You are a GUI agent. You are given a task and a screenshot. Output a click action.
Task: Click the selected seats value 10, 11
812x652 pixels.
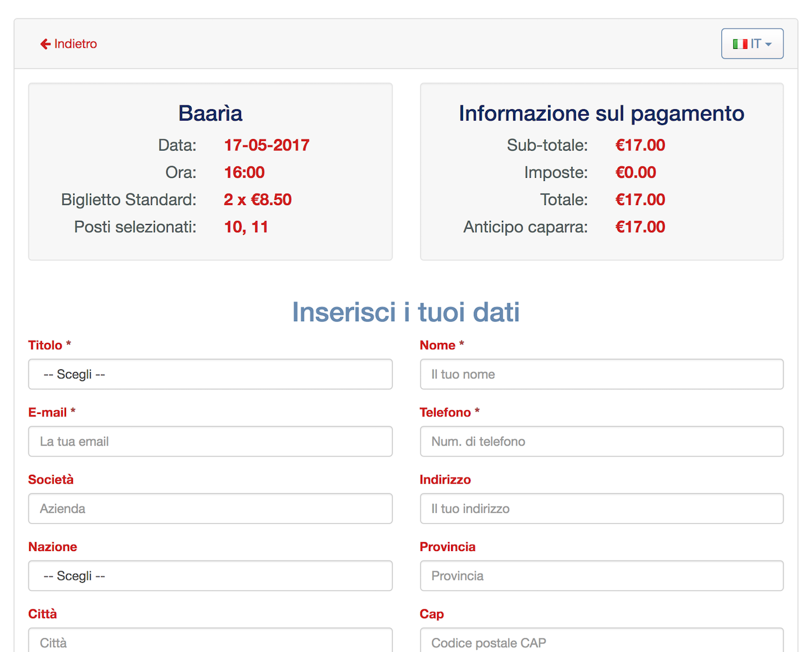(246, 227)
